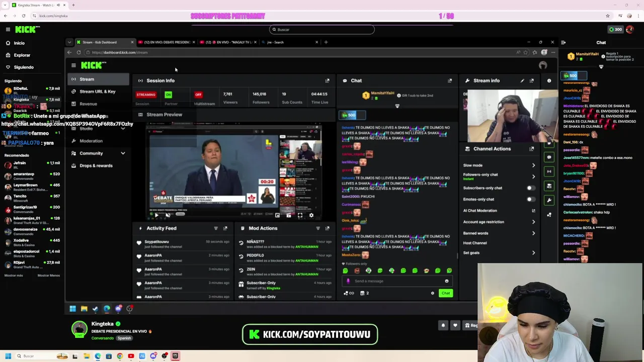Pop out the Stream info panel
This screenshot has width=644, height=362.
tap(532, 81)
